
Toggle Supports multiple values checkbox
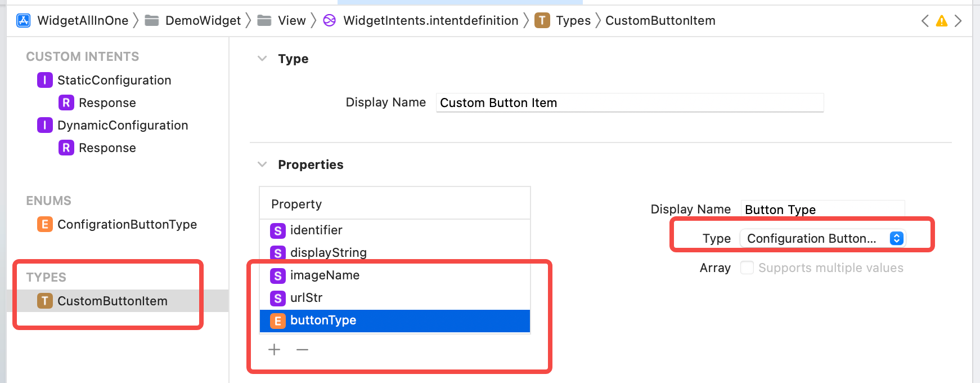coord(747,268)
